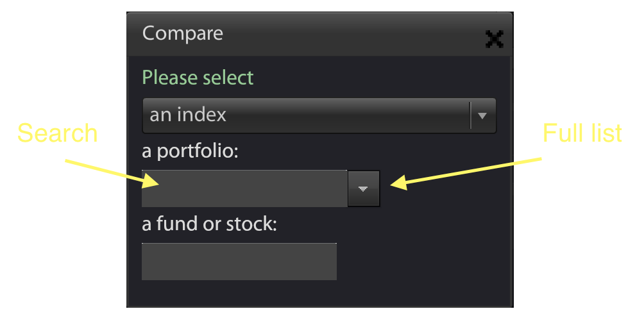Click the yellow "Search" annotation text
644x318 pixels.
click(57, 133)
